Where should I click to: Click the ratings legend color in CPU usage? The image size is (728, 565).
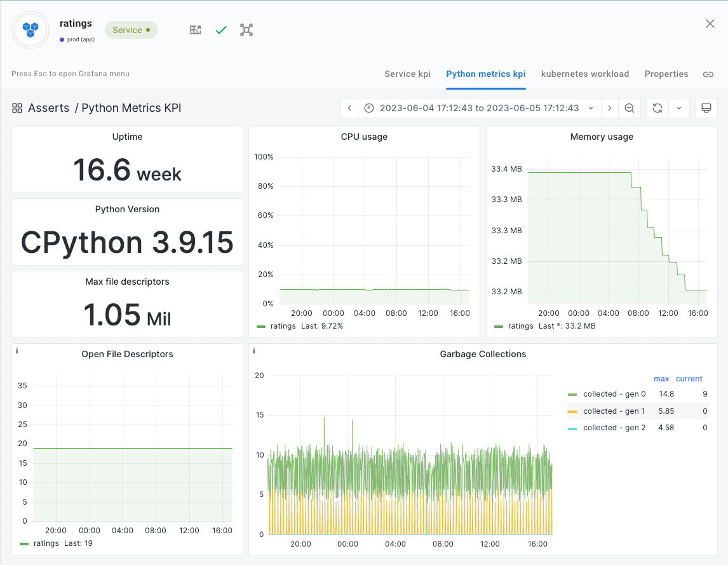tap(261, 326)
